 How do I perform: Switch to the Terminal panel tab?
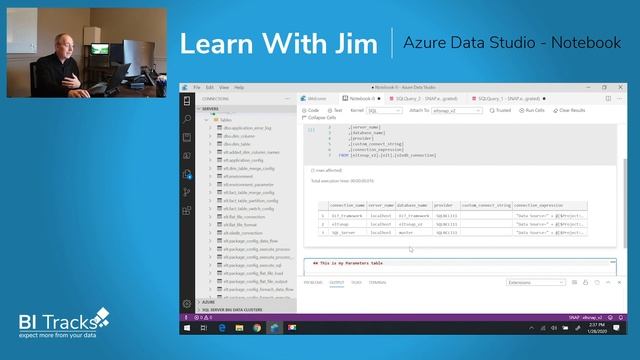click(x=377, y=282)
